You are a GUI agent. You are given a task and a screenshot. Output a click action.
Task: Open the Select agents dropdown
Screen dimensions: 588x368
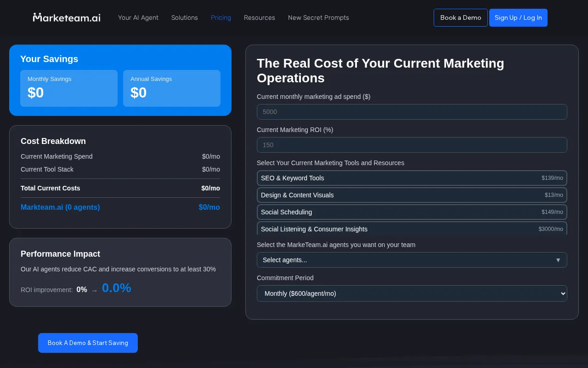[x=412, y=260]
